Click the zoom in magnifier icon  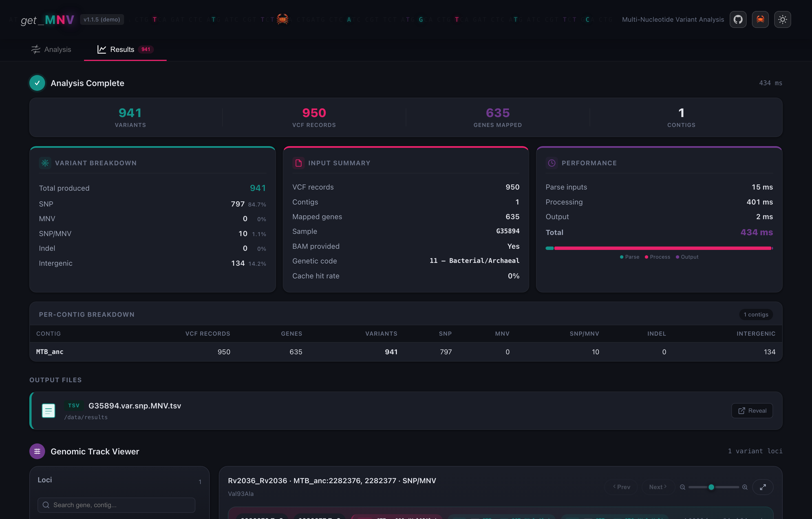745,487
